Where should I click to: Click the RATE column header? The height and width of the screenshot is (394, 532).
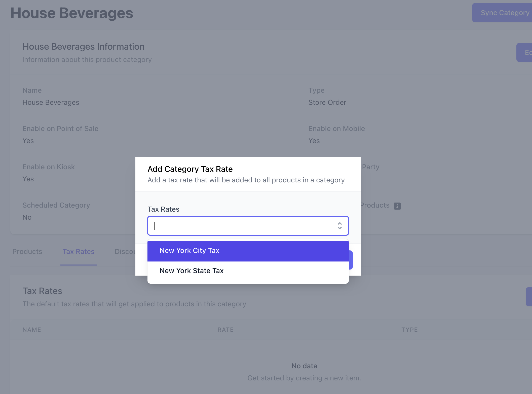[x=225, y=330]
